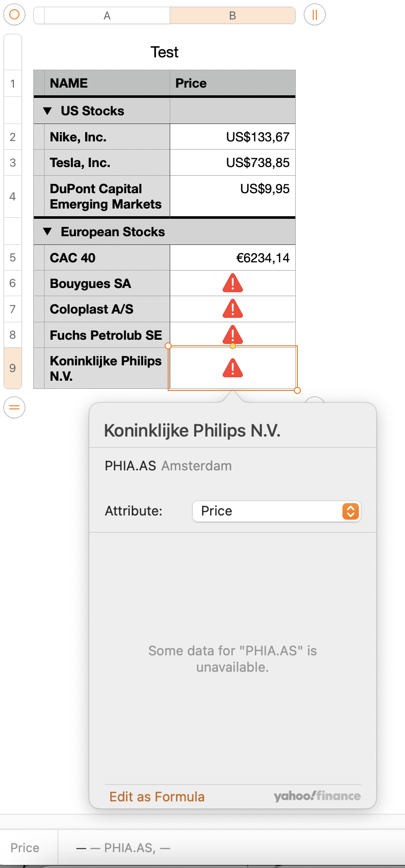
Task: Select column A header
Action: [107, 15]
